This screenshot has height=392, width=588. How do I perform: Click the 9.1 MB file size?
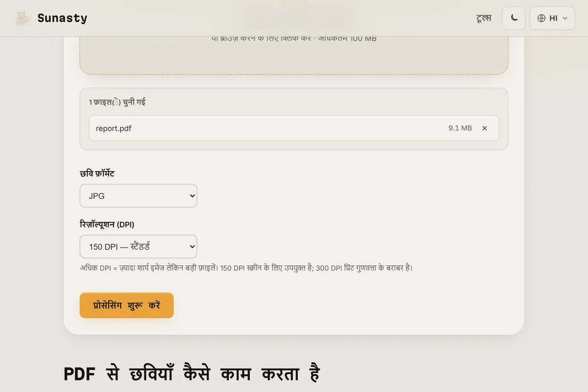(x=460, y=128)
